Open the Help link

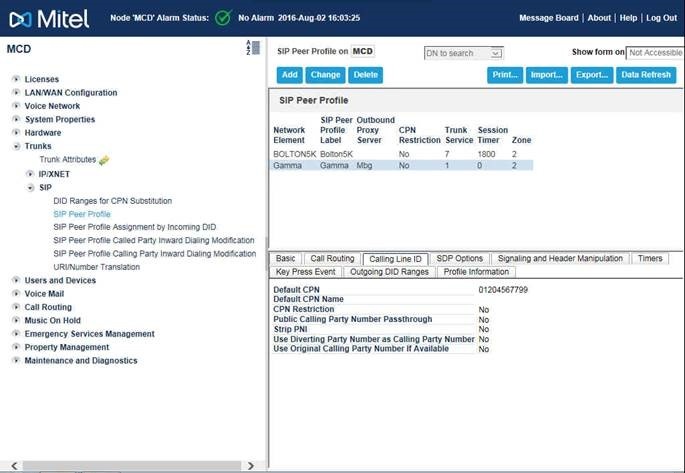(628, 18)
